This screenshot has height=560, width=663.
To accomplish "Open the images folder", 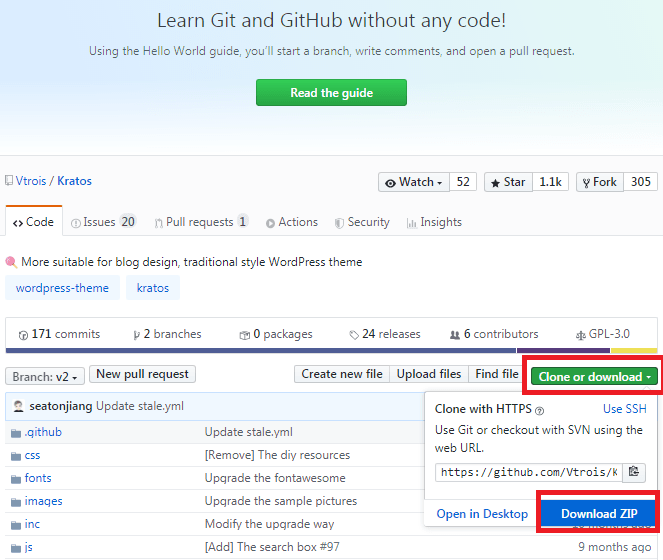I will 43,501.
